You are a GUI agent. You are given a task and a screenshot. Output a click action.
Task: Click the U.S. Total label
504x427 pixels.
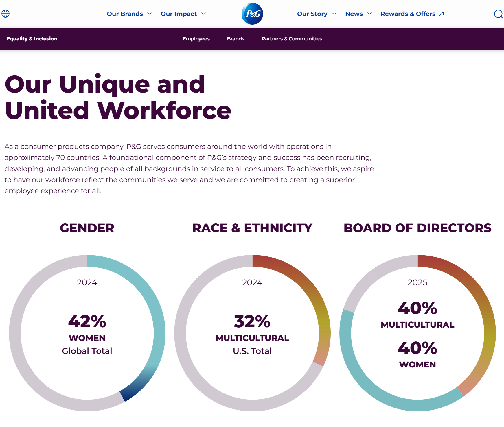click(252, 351)
